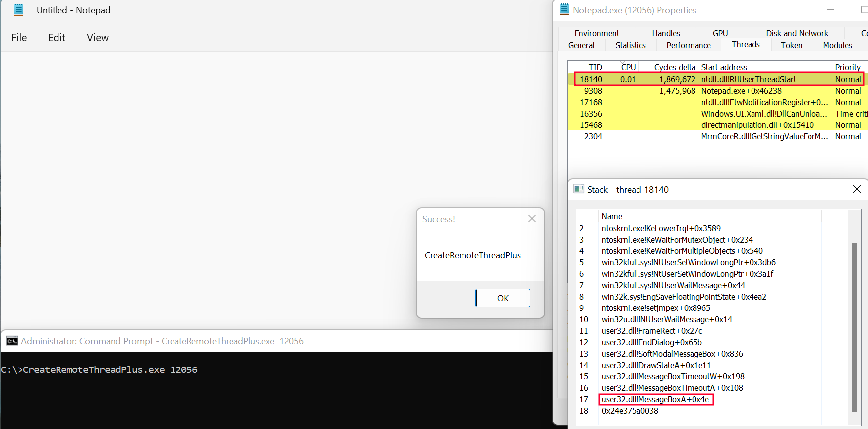Switch to the Modules tab
The image size is (868, 429).
coord(837,45)
